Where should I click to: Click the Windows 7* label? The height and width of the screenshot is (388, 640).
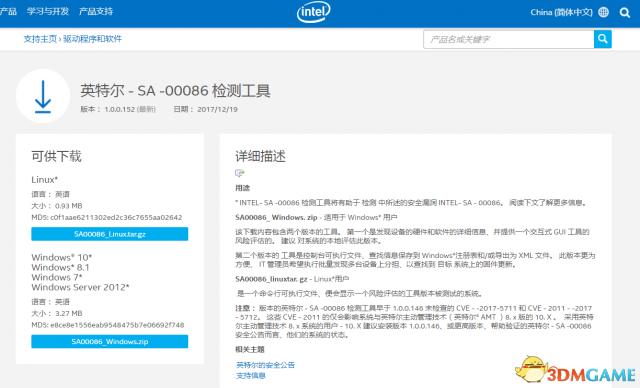57,277
